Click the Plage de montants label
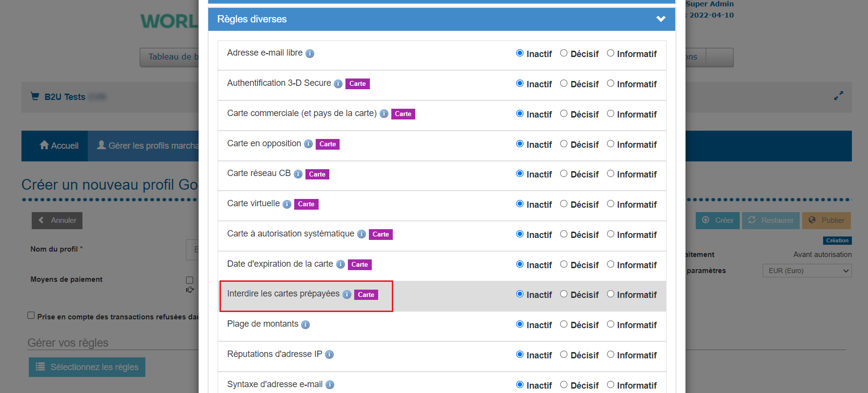The width and height of the screenshot is (868, 393). (x=262, y=324)
